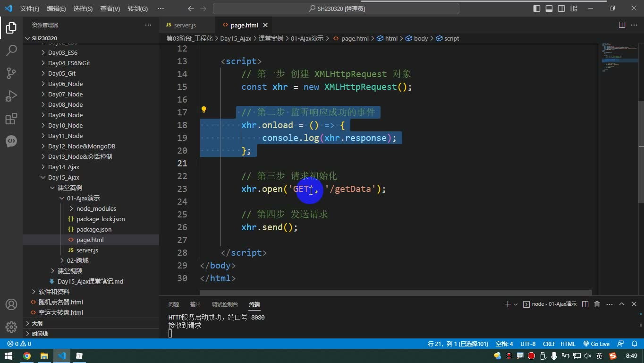This screenshot has width=644, height=363.
Task: Click the CRLF line ending indicator
Action: [549, 344]
